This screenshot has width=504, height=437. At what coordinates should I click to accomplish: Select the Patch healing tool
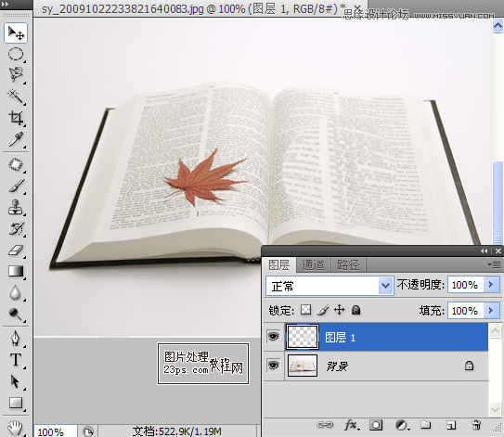(x=16, y=164)
